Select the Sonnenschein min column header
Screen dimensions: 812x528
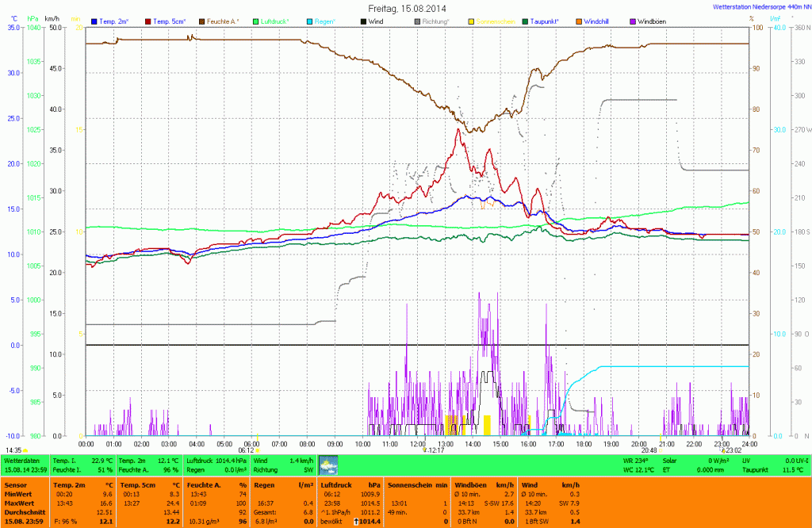click(418, 484)
